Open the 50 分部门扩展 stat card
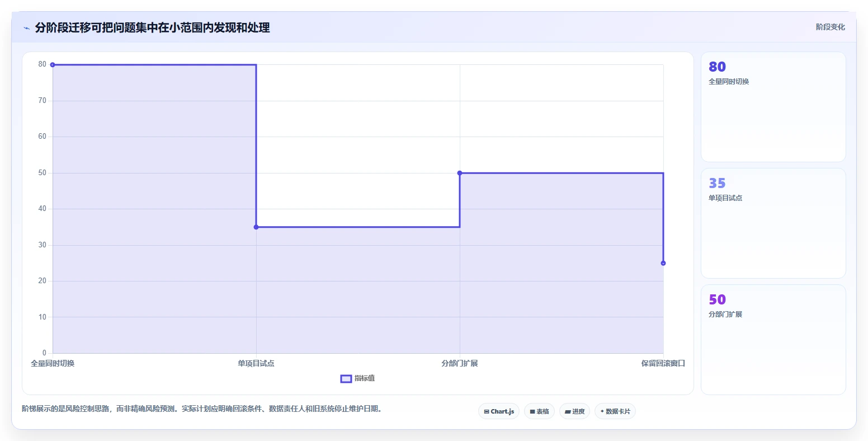868x441 pixels. pos(773,340)
